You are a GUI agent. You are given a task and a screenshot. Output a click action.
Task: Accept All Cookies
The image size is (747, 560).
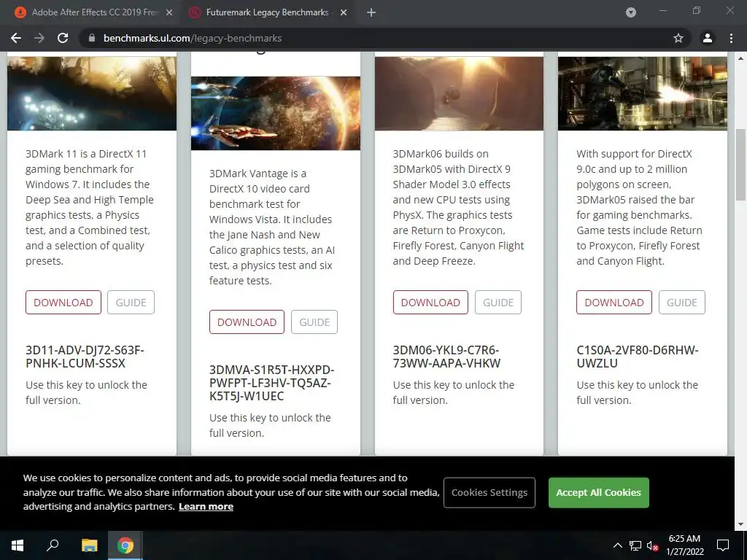pos(598,492)
